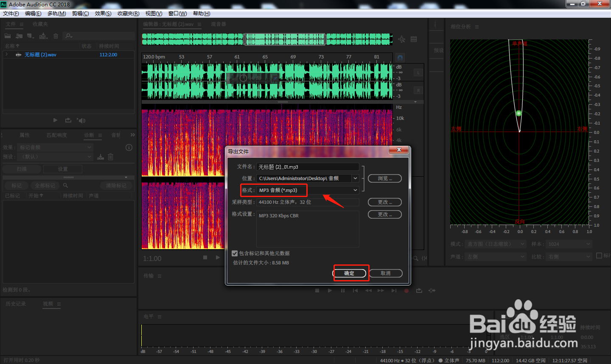Open the 格式 MP3 音频 dropdown
611x364 pixels.
click(308, 190)
